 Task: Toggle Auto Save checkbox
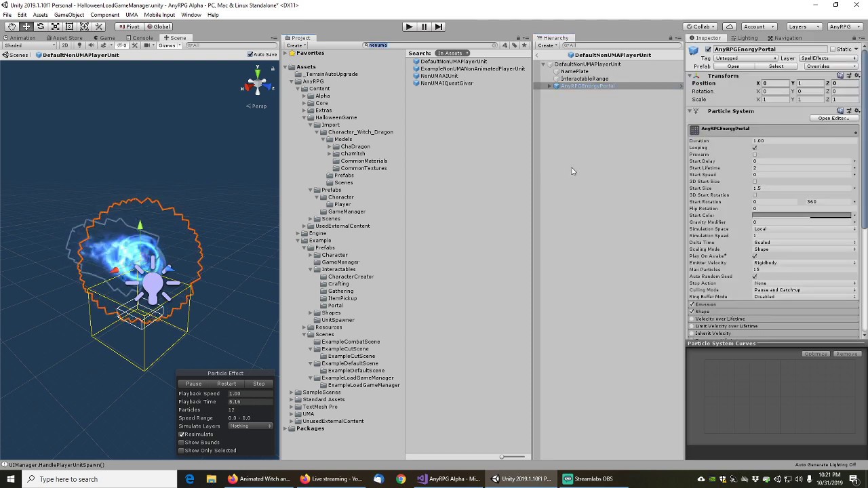click(250, 55)
